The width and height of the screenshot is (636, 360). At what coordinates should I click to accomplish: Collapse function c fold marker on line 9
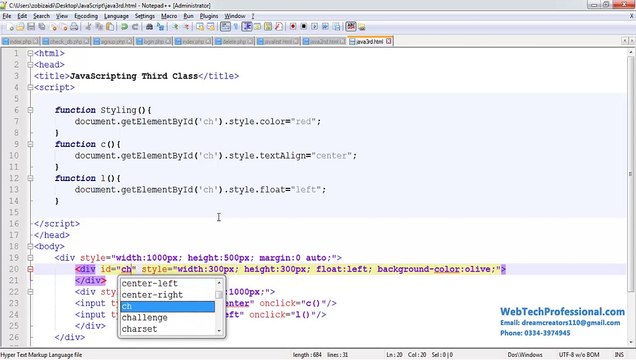point(30,144)
